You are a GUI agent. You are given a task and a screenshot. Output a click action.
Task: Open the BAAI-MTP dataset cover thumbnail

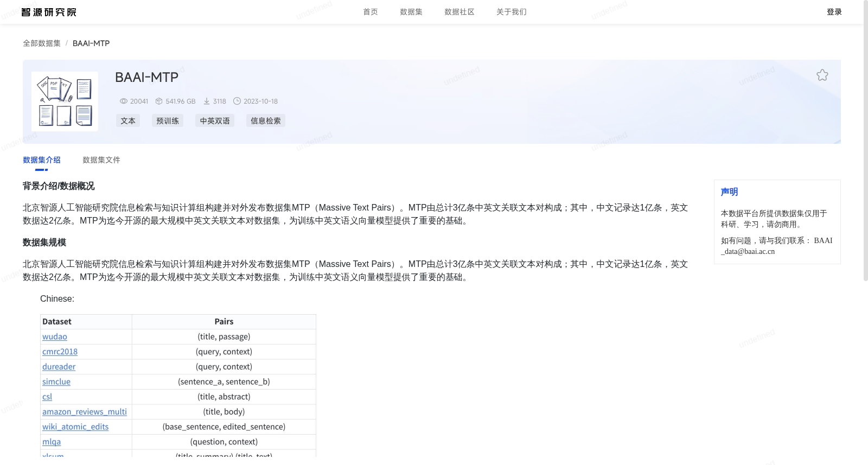click(65, 101)
